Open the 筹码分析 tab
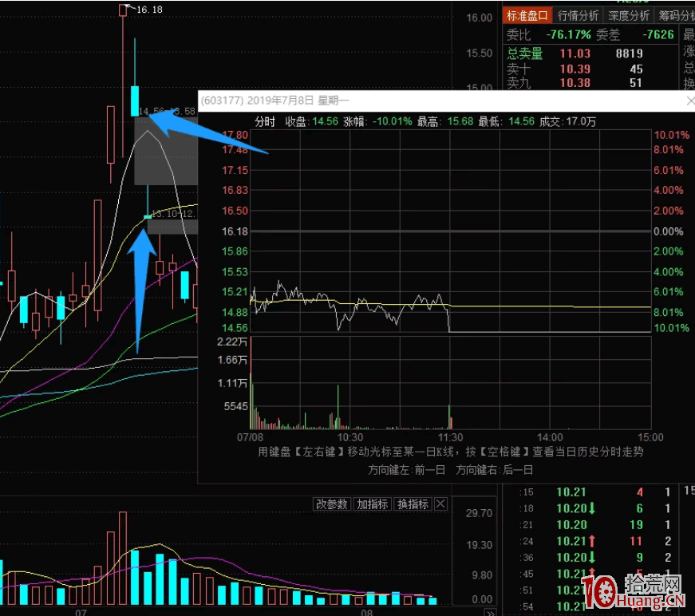Image resolution: width=695 pixels, height=616 pixels. [x=676, y=16]
